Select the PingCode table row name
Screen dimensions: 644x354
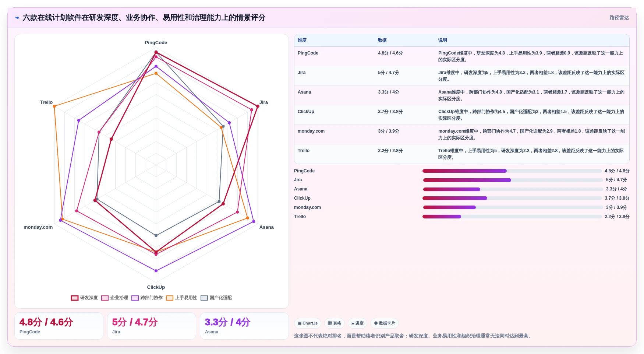click(x=308, y=53)
